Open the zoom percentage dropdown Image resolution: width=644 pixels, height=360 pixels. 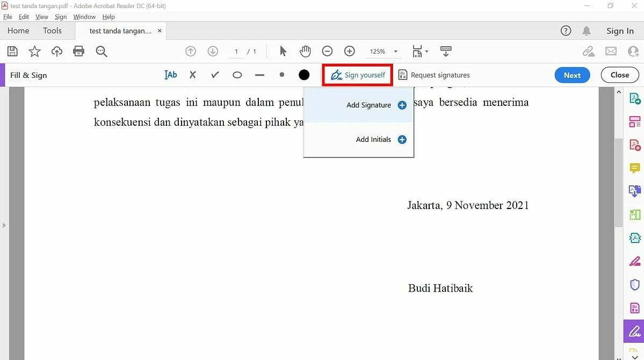(396, 51)
